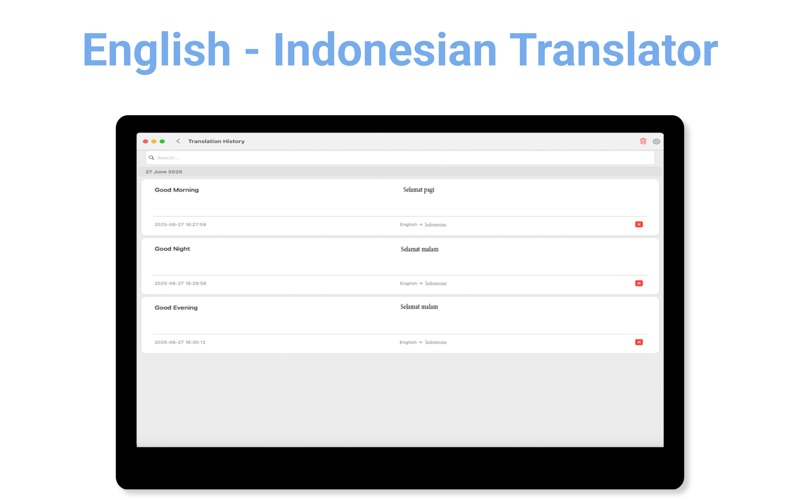Delete the Good Morning history entry
800x500 pixels.
tap(639, 224)
